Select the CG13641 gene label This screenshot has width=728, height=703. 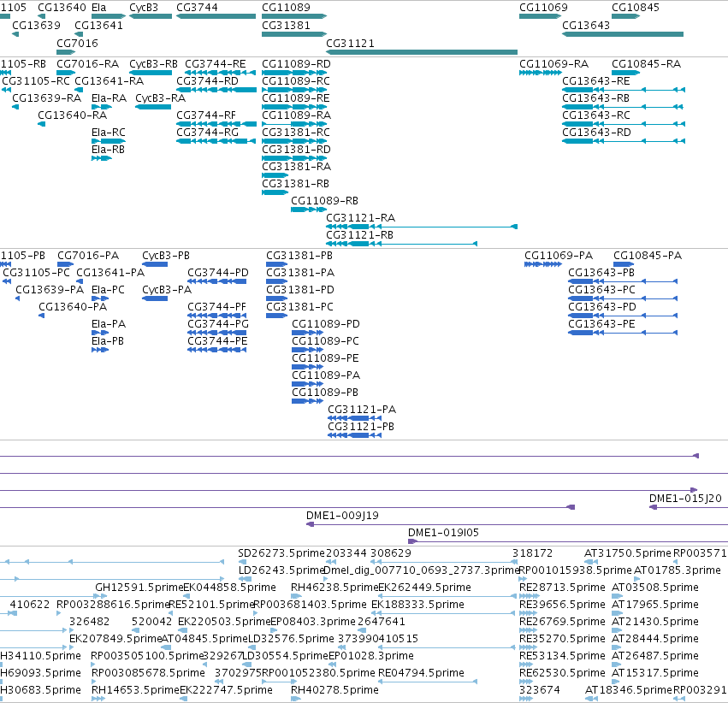(x=99, y=26)
